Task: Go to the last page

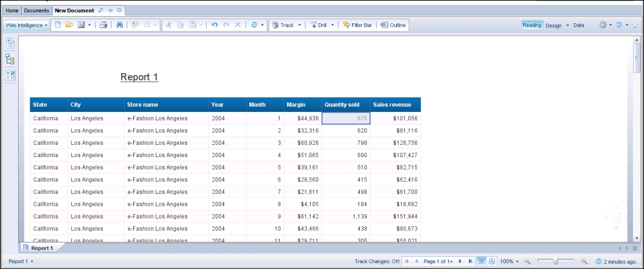Action: (x=470, y=261)
